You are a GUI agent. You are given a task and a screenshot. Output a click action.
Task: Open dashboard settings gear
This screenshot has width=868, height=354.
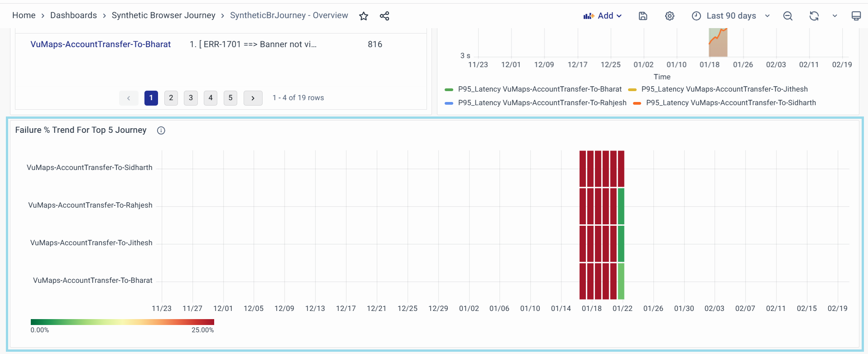tap(669, 16)
